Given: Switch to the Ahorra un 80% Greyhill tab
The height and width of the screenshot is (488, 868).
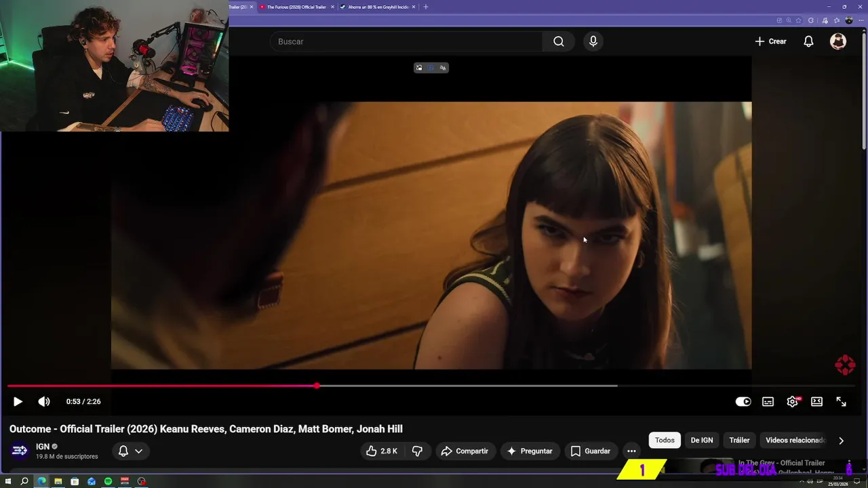Looking at the screenshot, I should (x=378, y=7).
